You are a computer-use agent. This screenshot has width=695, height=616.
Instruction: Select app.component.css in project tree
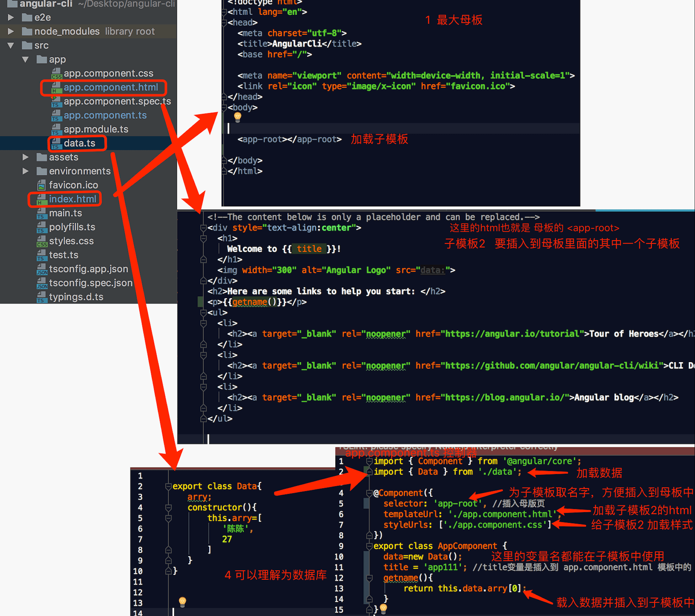(x=108, y=74)
